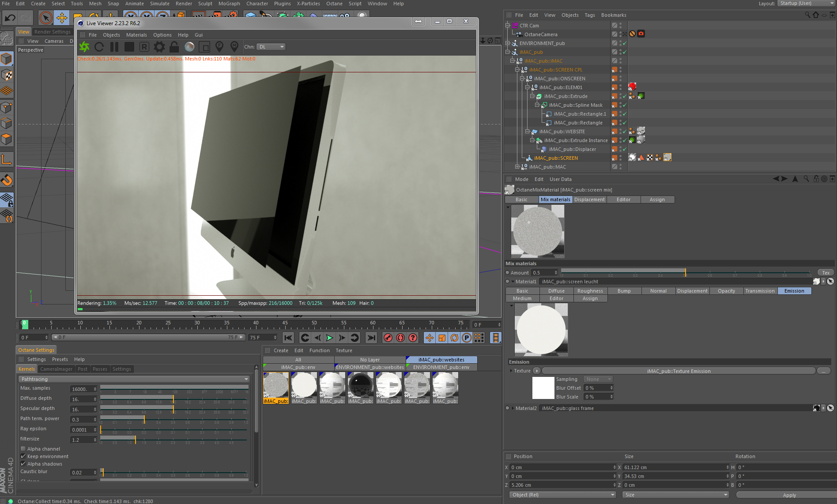Stop the Live Viewer render
This screenshot has height=504, width=837.
click(129, 47)
